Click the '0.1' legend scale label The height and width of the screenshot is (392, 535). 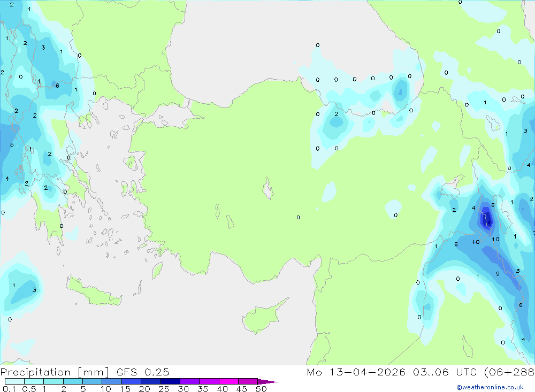coord(9,389)
